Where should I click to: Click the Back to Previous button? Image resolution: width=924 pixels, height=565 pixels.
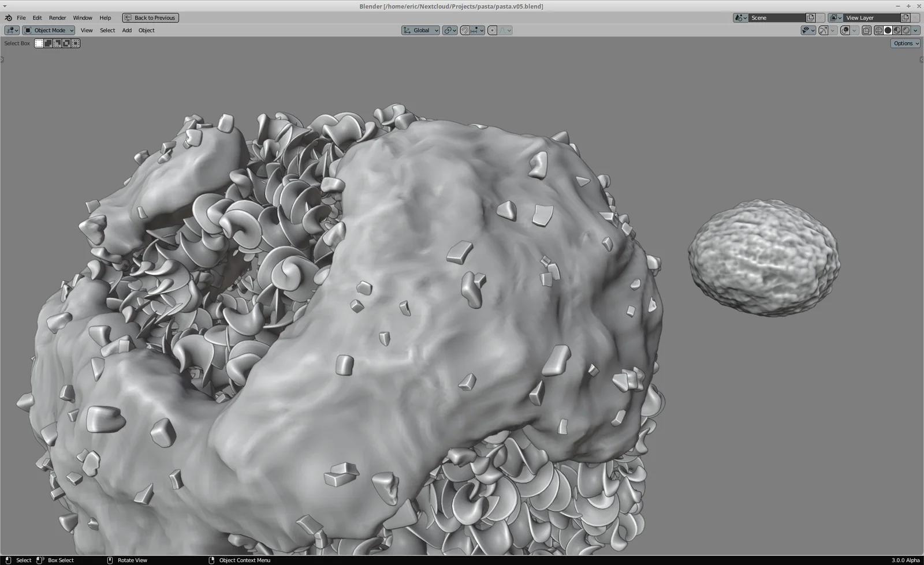(x=150, y=17)
